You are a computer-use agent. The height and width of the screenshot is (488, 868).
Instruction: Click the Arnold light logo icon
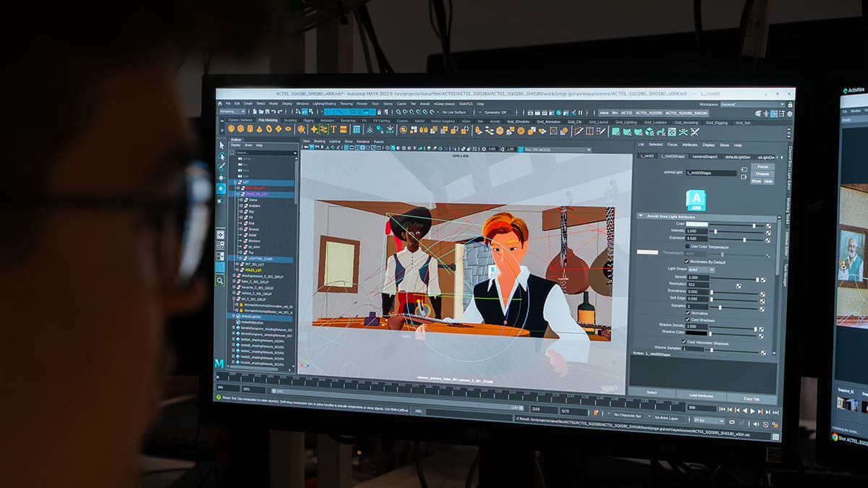696,200
